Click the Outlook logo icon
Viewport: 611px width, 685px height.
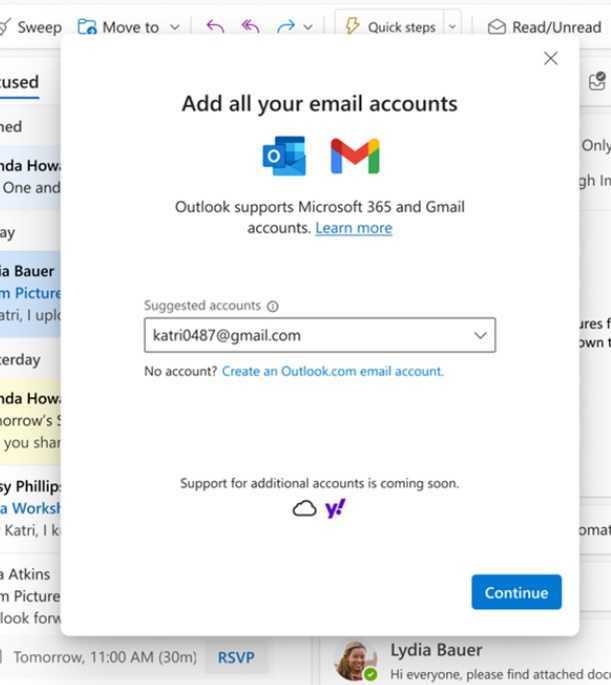(284, 156)
